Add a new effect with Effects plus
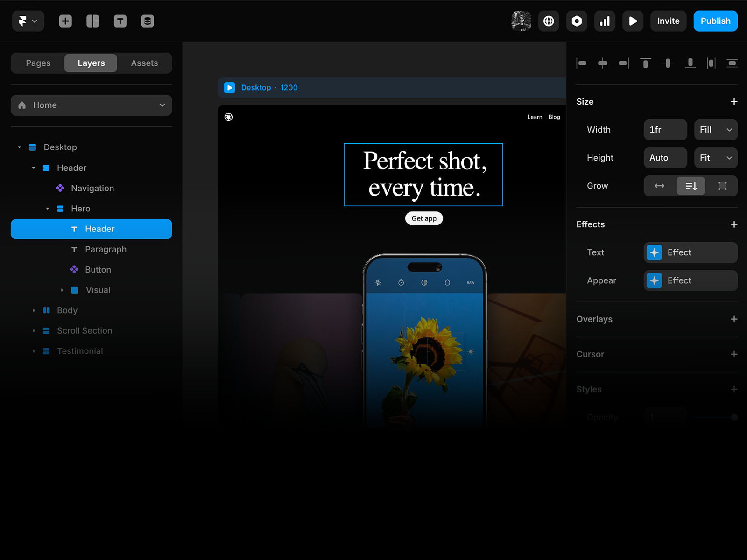This screenshot has height=560, width=747. tap(734, 224)
